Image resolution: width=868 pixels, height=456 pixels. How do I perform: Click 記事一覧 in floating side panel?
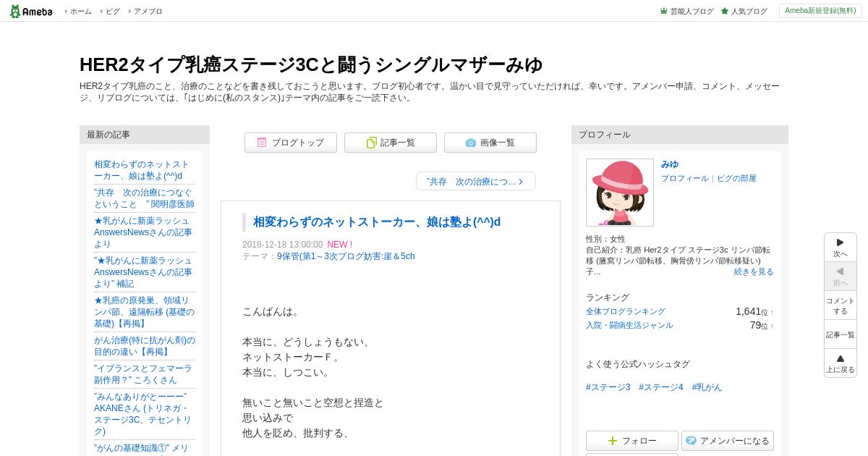[x=841, y=334]
